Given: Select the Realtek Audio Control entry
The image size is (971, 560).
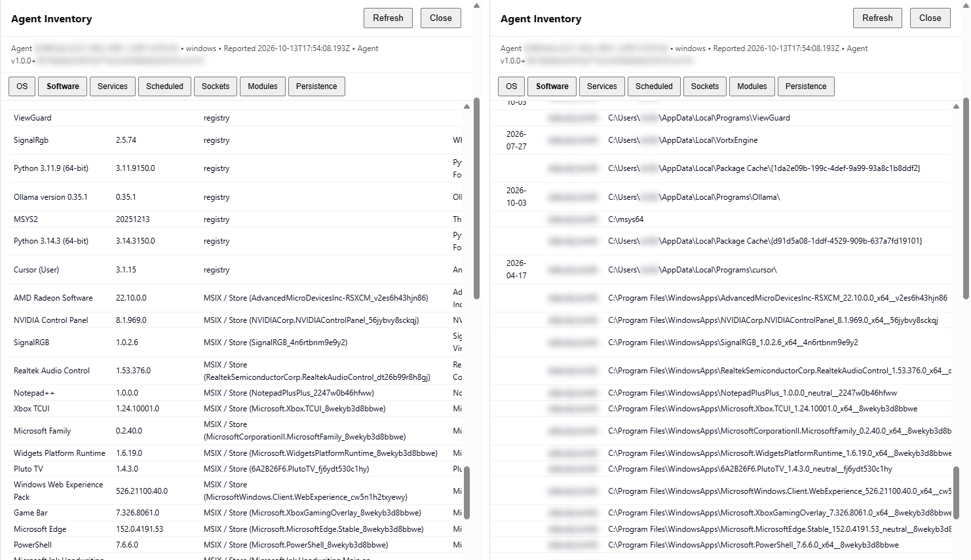Looking at the screenshot, I should [x=52, y=371].
